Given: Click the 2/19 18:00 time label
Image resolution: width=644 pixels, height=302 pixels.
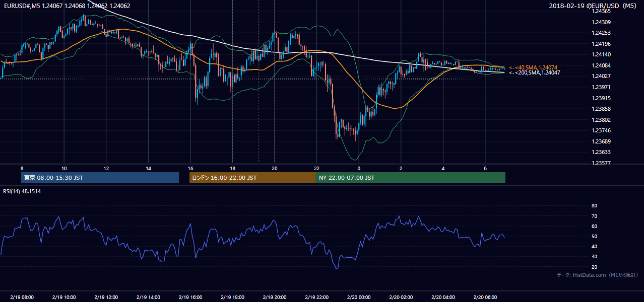Looking at the screenshot, I should pyautogui.click(x=232, y=297).
